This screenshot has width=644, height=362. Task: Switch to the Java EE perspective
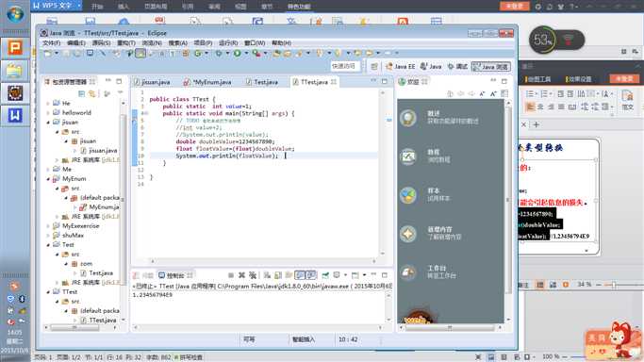(401, 67)
